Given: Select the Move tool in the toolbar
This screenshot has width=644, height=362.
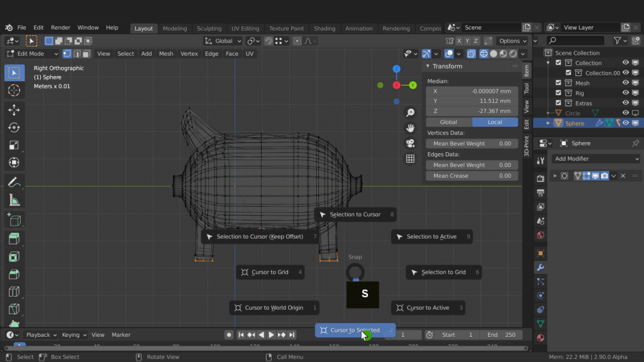Looking at the screenshot, I should coord(14,110).
